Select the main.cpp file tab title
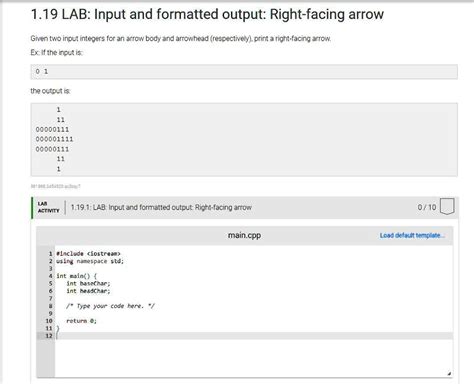 click(x=244, y=235)
